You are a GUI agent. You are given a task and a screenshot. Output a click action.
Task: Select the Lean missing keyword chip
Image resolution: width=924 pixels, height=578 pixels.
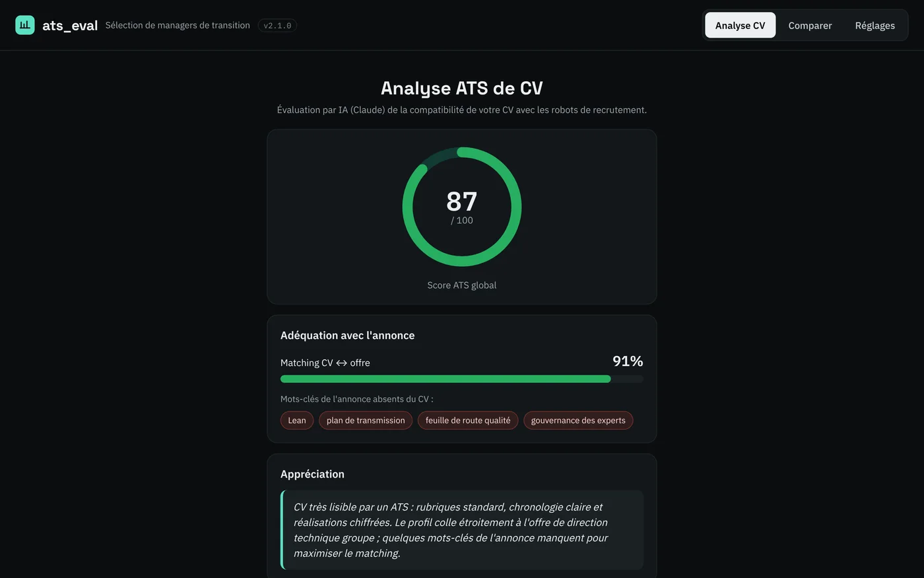click(x=297, y=420)
